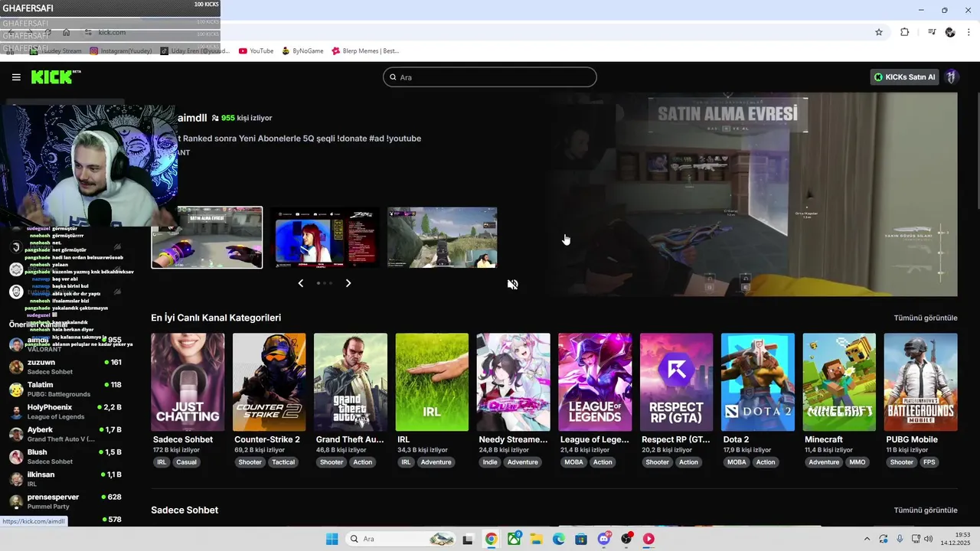Open the profile avatar menu
Viewport: 980px width, 551px height.
point(951,77)
